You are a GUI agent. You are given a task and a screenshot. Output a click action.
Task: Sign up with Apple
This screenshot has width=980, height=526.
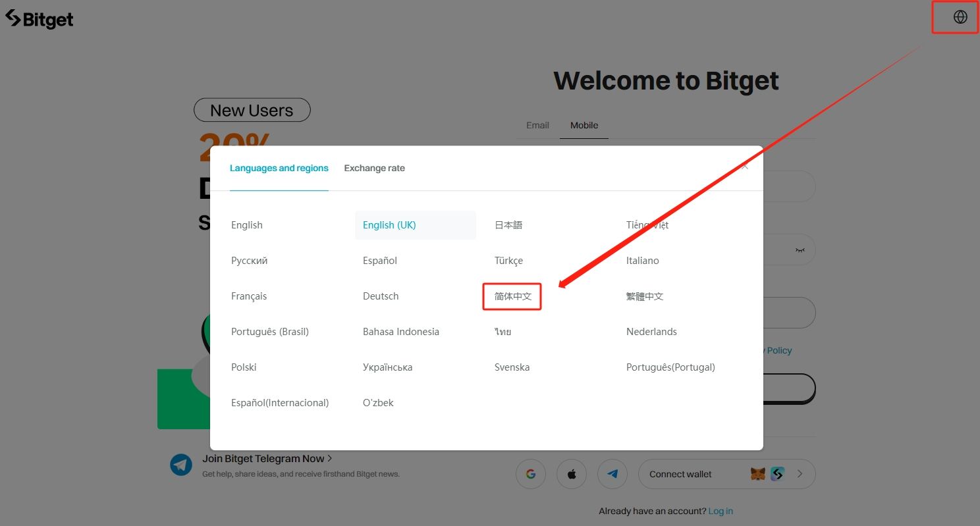[572, 473]
